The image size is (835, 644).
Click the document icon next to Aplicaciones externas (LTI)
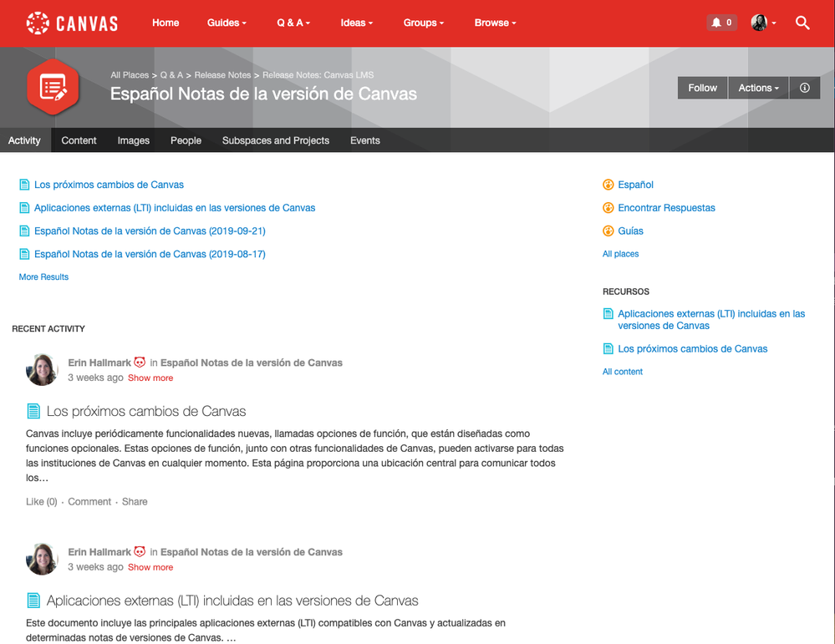coord(24,207)
